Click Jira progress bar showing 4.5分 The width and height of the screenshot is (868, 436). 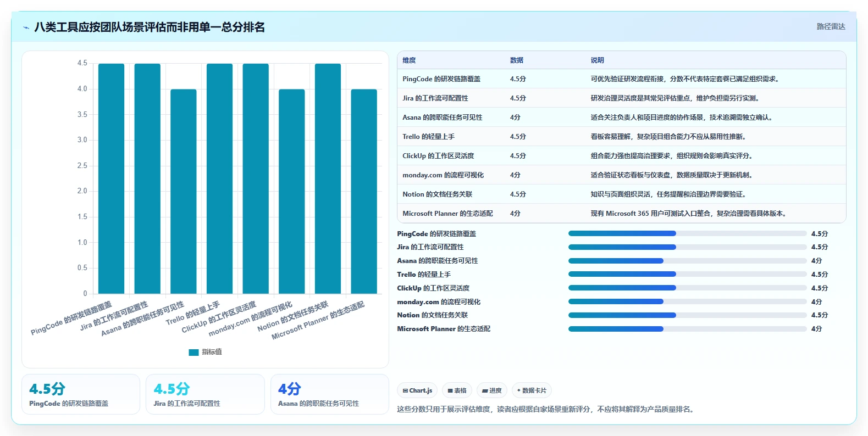[x=687, y=247]
